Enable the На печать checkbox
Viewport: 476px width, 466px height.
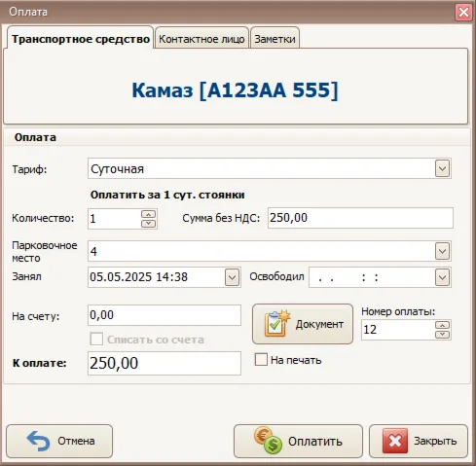click(261, 360)
